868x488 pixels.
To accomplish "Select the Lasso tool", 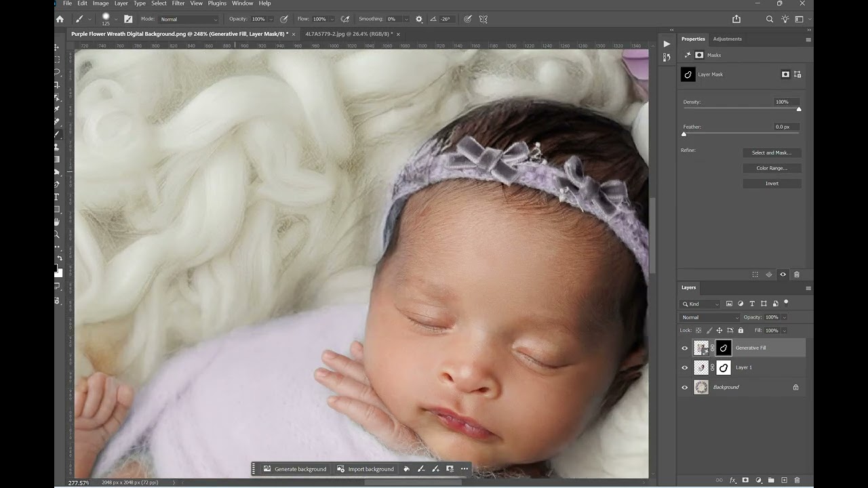I will tap(57, 72).
